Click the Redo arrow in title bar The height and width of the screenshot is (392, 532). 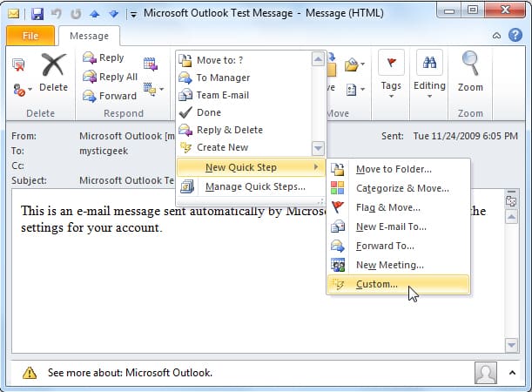click(x=76, y=14)
